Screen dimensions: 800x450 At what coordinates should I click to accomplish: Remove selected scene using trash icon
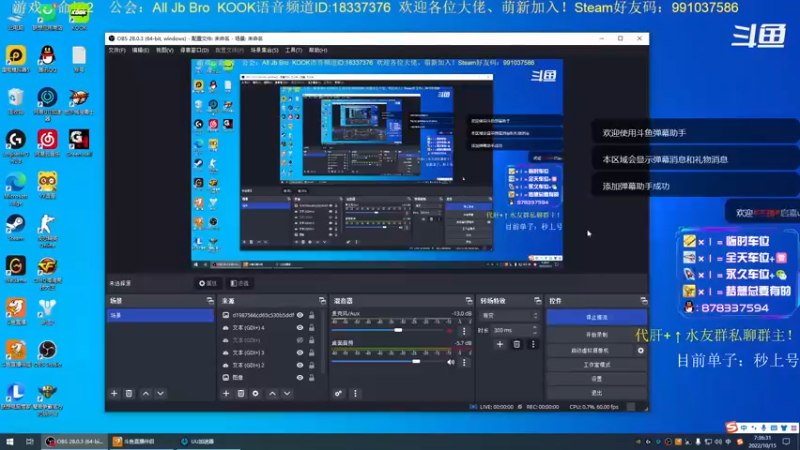click(x=129, y=393)
